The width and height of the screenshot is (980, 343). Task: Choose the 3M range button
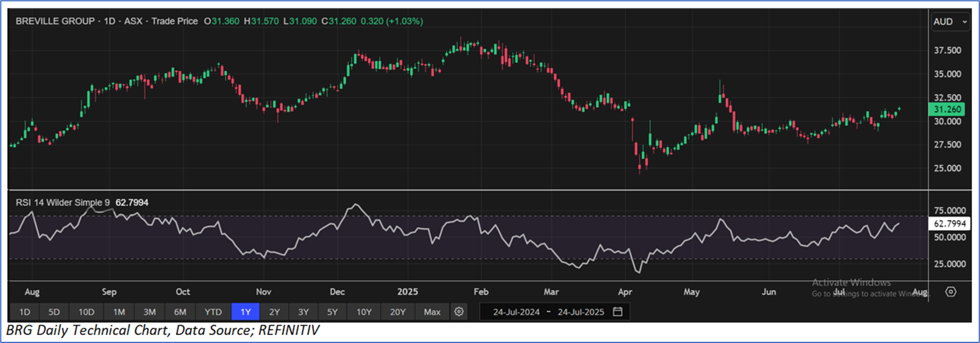tap(149, 312)
